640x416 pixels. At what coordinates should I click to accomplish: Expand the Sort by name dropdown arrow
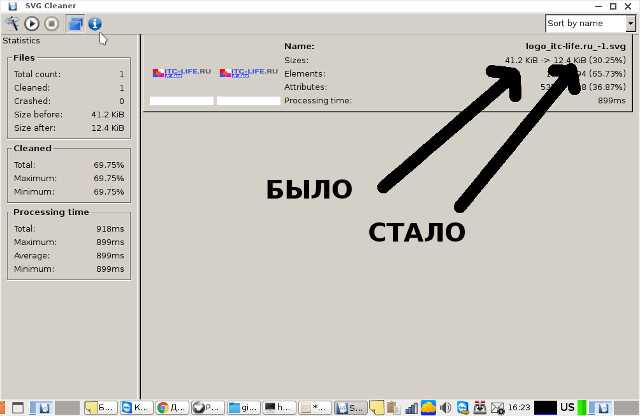630,23
